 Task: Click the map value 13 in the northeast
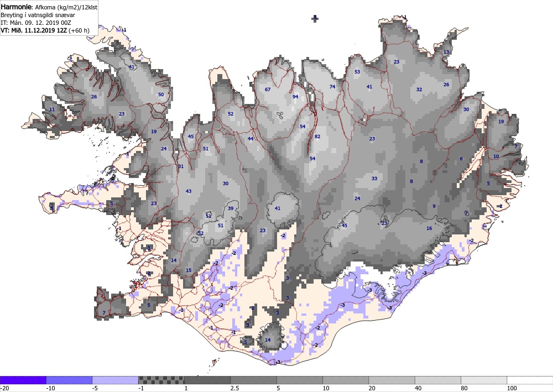(x=446, y=52)
